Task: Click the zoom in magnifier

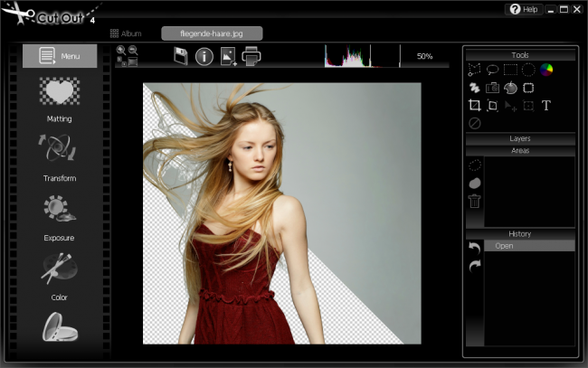Action: coord(121,51)
